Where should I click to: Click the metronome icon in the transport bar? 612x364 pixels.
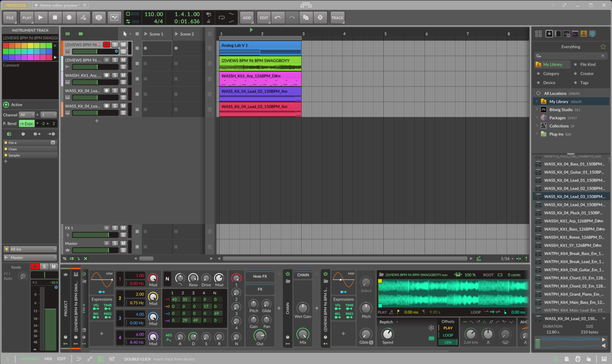click(x=208, y=21)
